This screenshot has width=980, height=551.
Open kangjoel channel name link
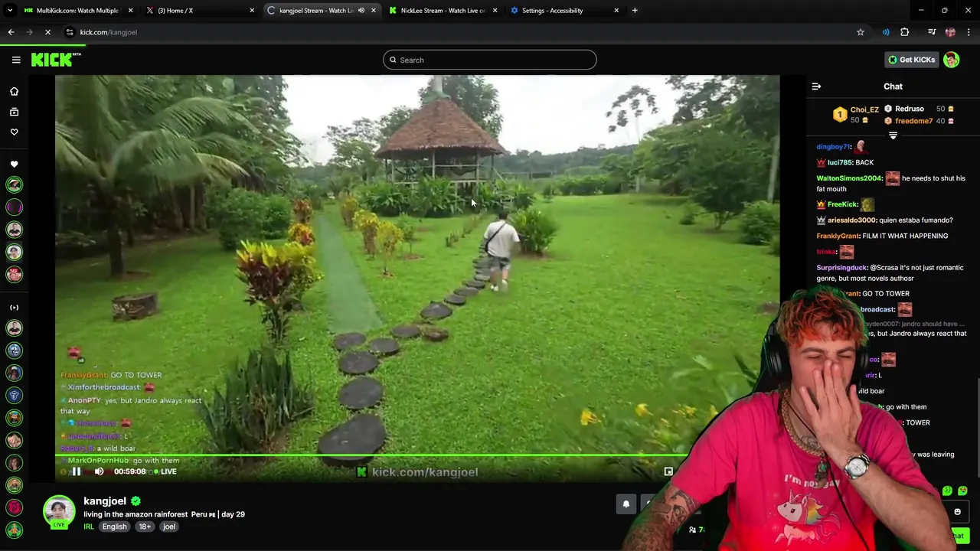pos(105,501)
